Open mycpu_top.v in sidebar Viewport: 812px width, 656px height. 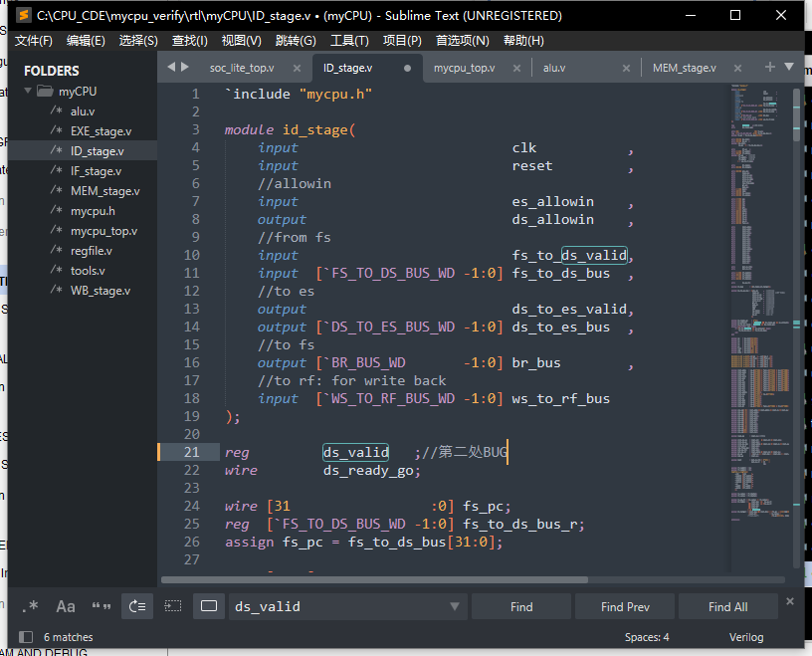coord(103,231)
